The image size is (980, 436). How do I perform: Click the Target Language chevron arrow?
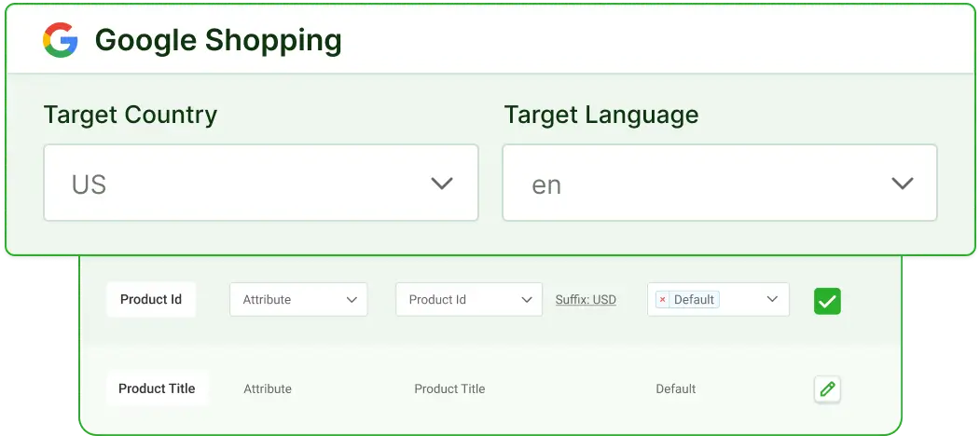(x=902, y=184)
